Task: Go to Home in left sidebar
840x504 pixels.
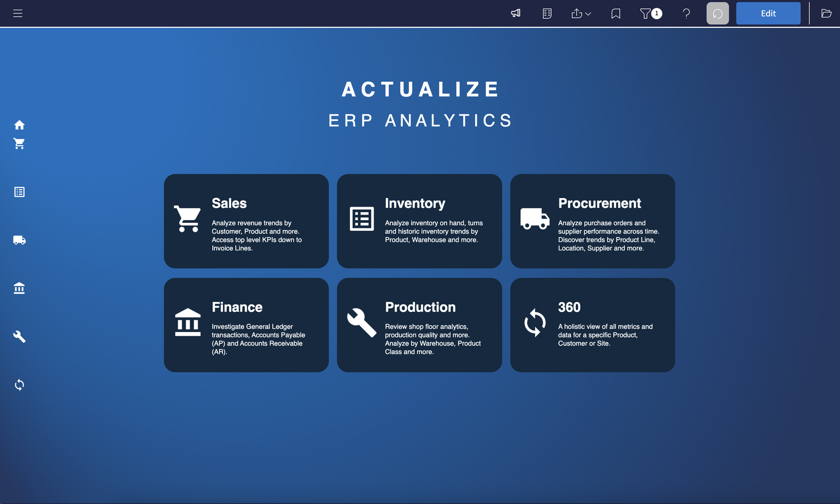Action: coord(19,124)
